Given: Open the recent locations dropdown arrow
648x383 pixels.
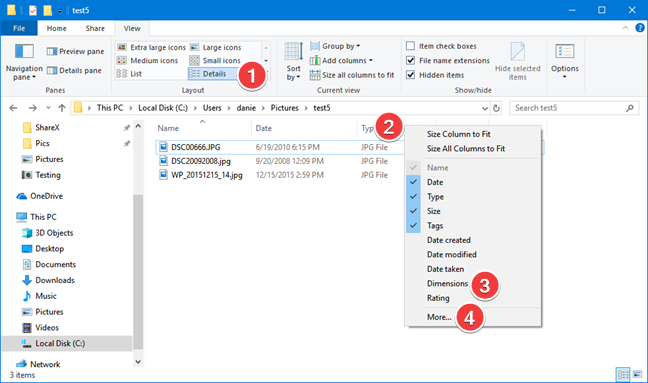Looking at the screenshot, I should (48, 108).
